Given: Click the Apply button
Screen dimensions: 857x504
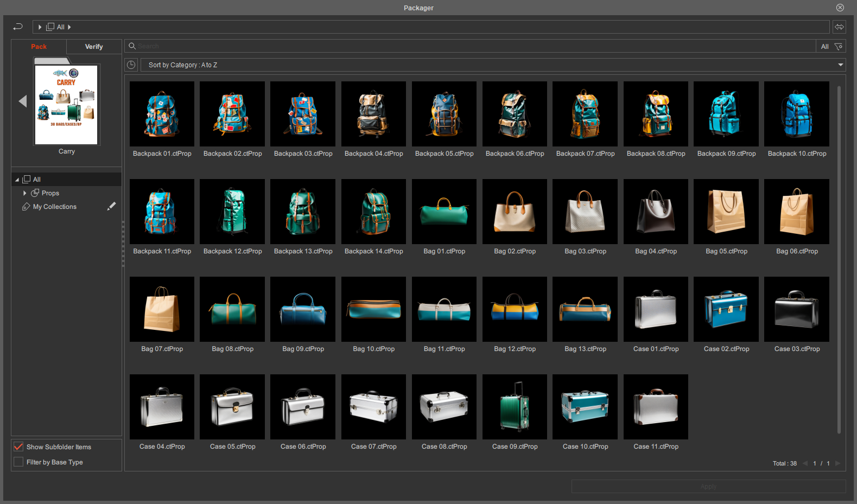Looking at the screenshot, I should pyautogui.click(x=708, y=486).
